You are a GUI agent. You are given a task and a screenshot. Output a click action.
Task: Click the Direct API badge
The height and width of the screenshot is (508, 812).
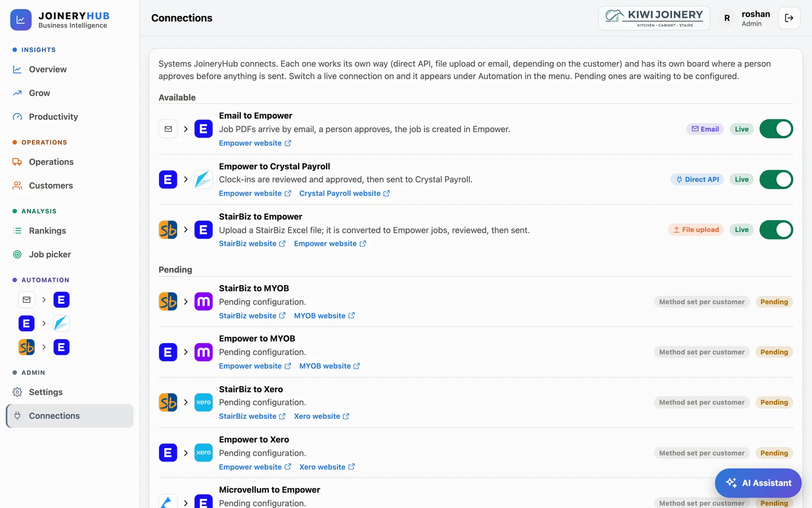697,179
